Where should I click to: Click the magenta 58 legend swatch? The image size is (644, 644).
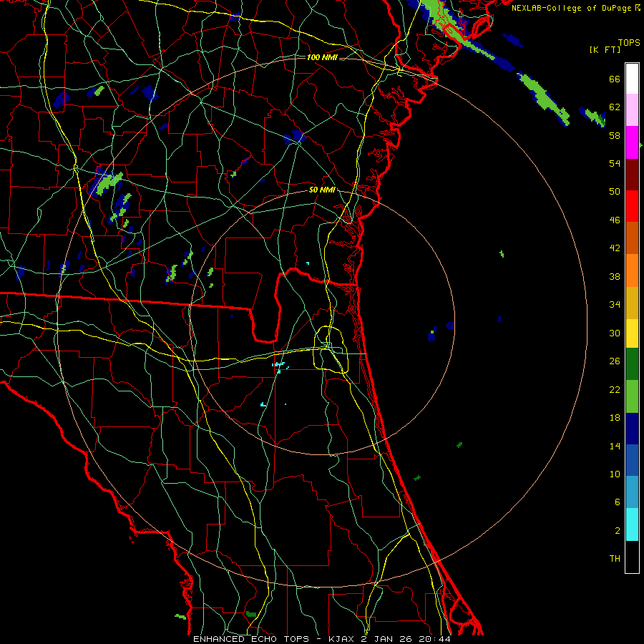coord(632,142)
